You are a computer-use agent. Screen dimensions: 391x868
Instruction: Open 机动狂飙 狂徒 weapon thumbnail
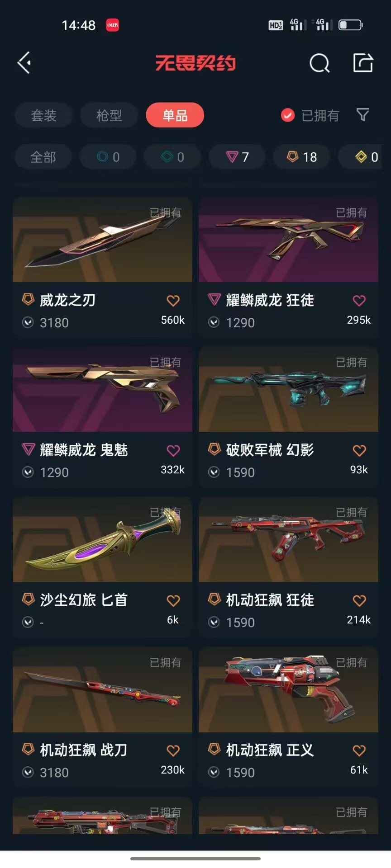tap(288, 539)
